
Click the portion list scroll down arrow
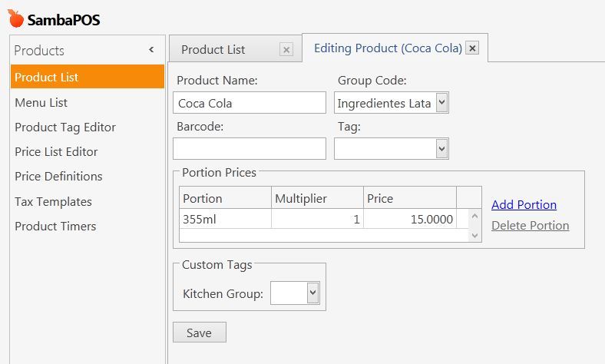[475, 235]
